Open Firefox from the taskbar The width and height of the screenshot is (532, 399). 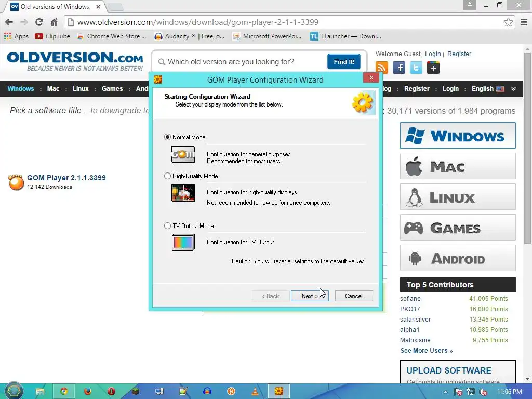coord(87,392)
